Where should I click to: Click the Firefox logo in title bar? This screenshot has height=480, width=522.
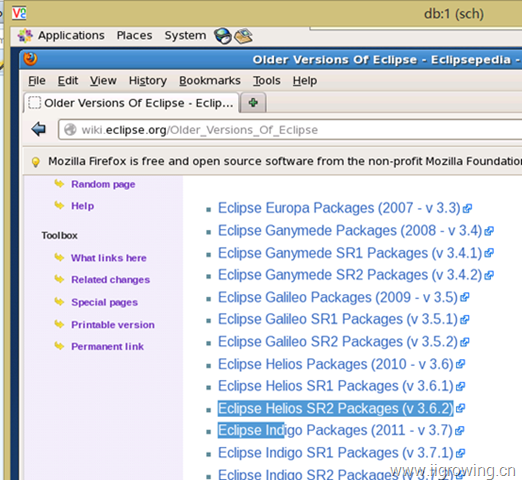pyautogui.click(x=30, y=59)
